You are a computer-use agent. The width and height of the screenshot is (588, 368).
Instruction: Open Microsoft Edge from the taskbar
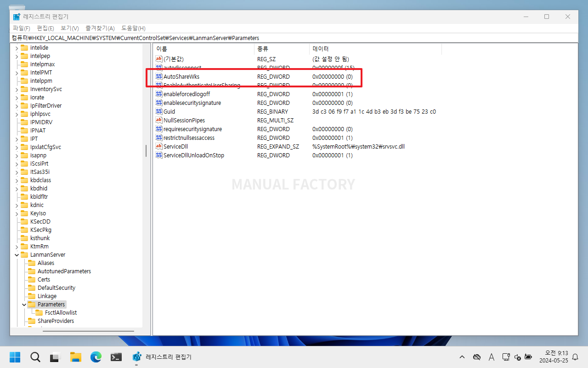coord(96,356)
